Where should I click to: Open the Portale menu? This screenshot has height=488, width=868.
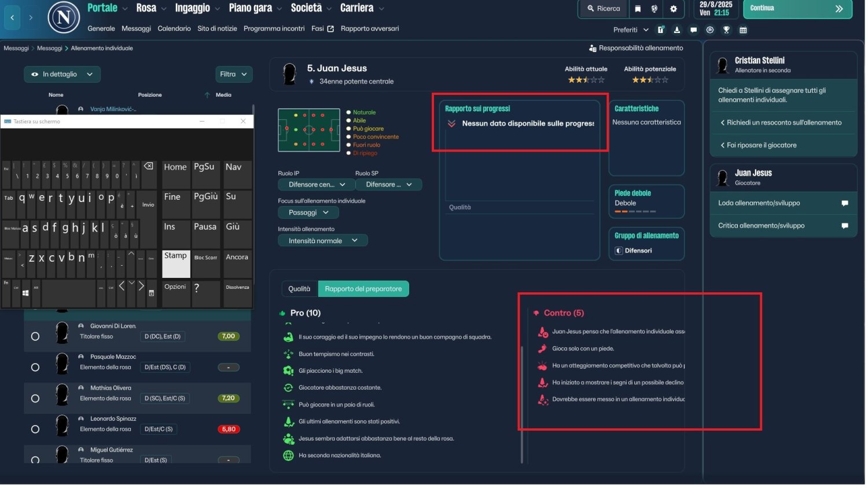(x=108, y=8)
